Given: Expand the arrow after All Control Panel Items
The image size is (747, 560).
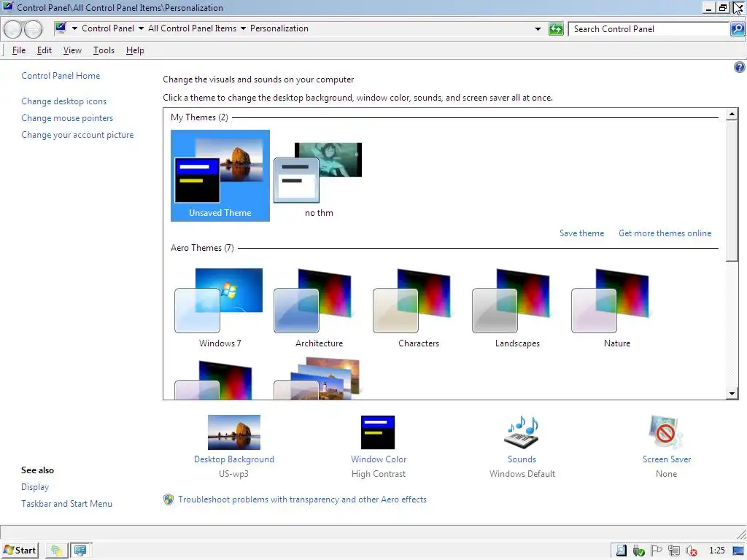Looking at the screenshot, I should click(243, 28).
